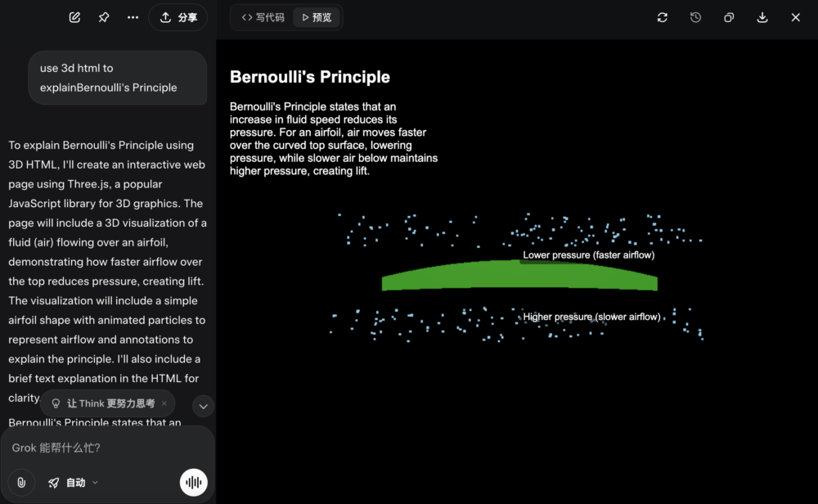818x504 pixels.
Task: Pin this conversation with the pin icon
Action: [104, 17]
